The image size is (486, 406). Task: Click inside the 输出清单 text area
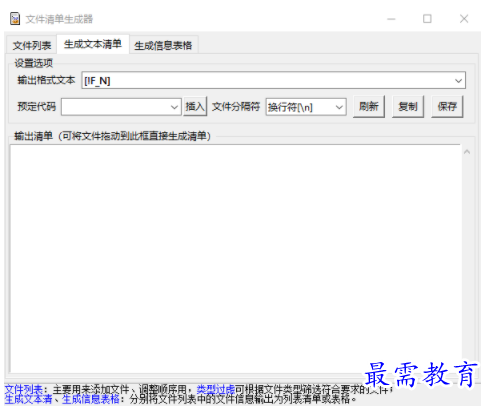coord(235,258)
